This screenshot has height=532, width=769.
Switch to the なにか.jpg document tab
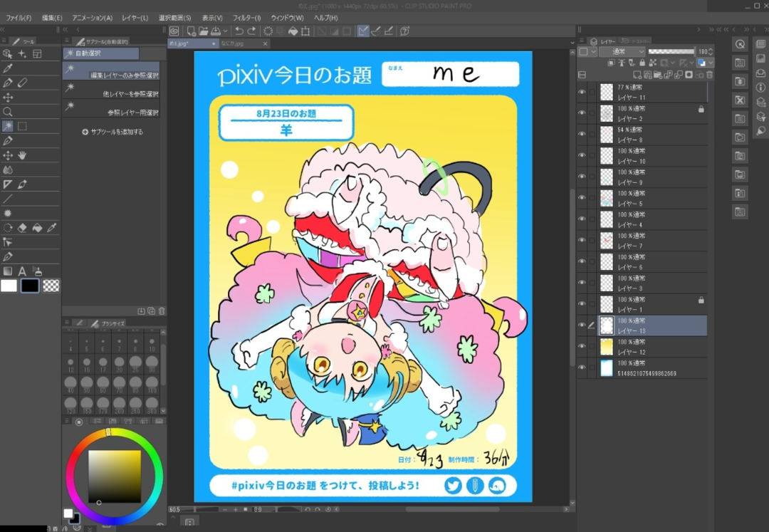tap(233, 43)
